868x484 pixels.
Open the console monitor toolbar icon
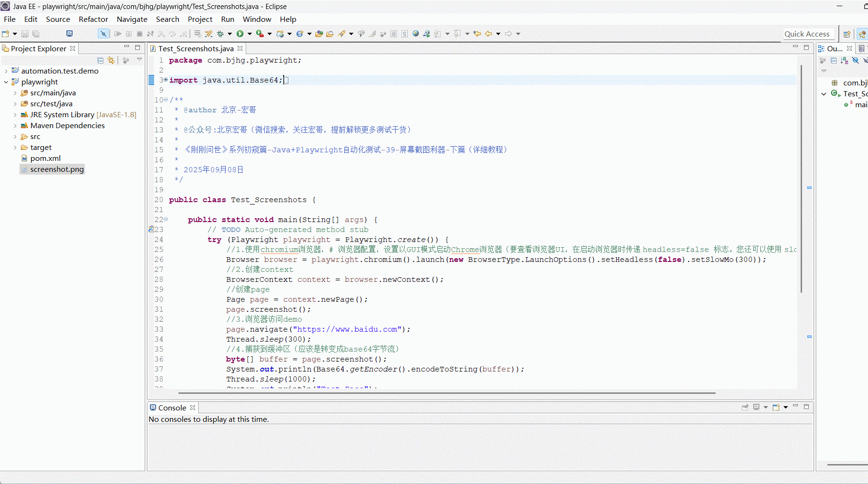69,34
